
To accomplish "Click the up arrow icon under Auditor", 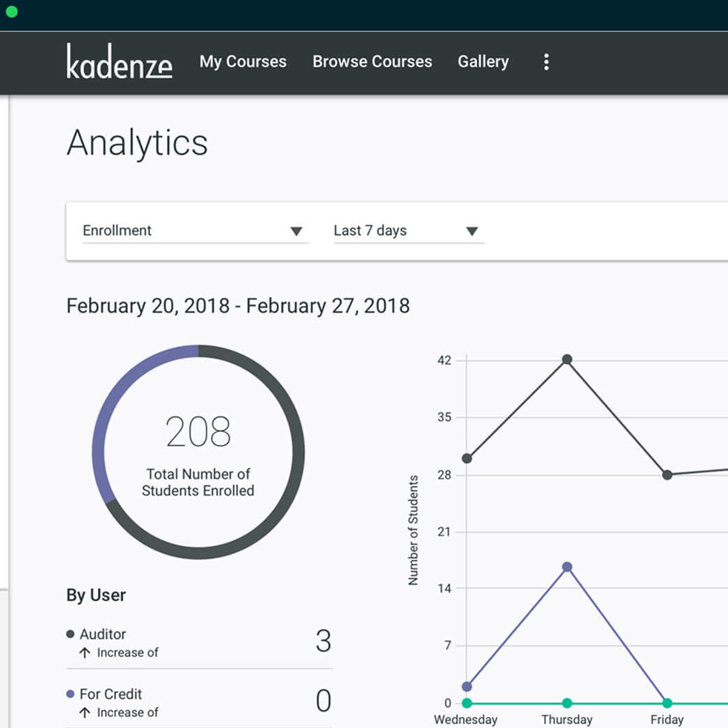I will click(85, 653).
